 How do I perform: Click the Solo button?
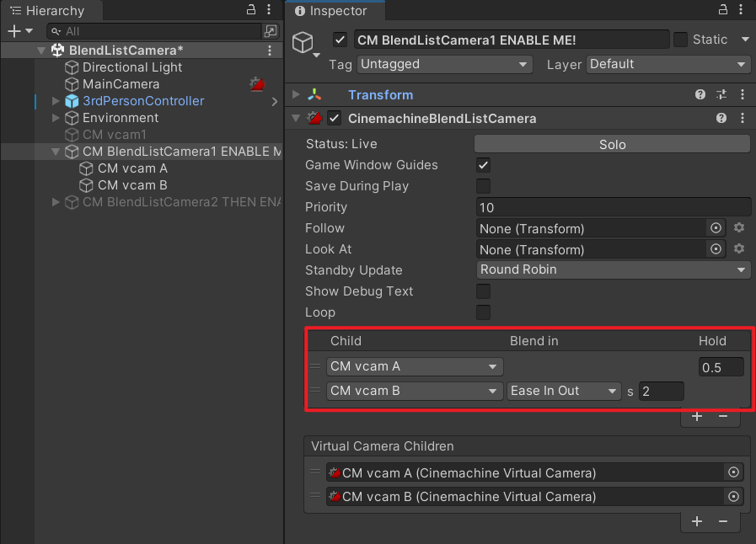[613, 144]
